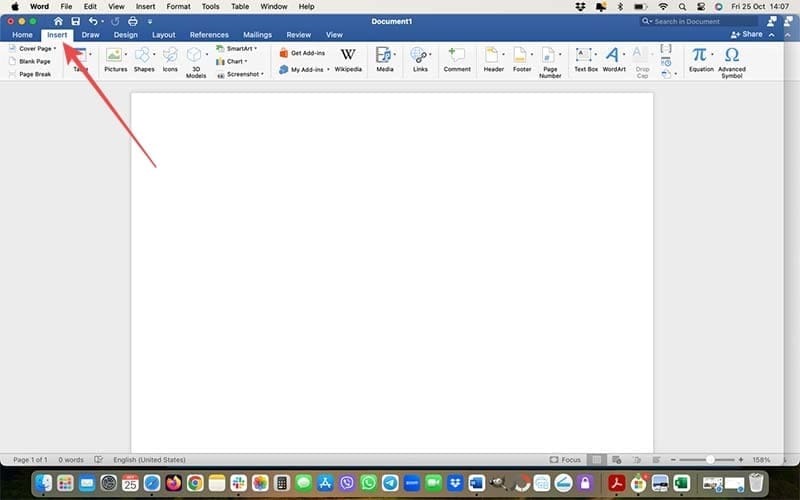Viewport: 800px width, 500px height.
Task: Insert a Page Break
Action: click(30, 74)
